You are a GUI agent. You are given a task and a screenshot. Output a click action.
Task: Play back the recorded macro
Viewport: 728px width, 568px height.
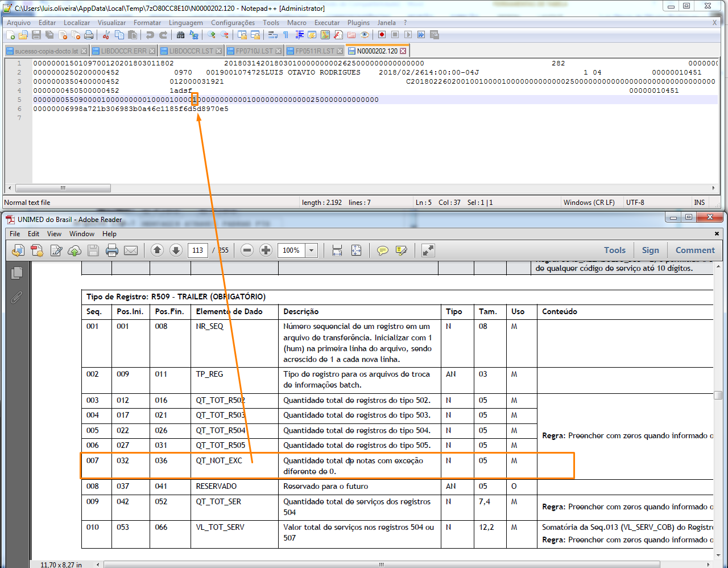[408, 35]
